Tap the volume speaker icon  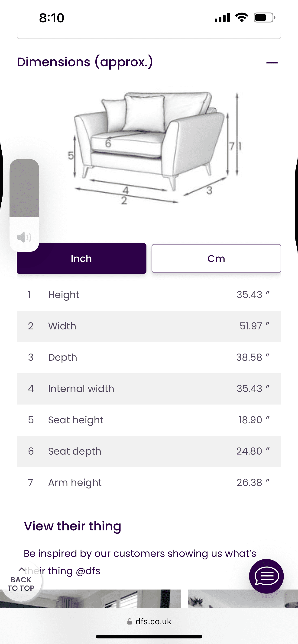click(x=24, y=237)
